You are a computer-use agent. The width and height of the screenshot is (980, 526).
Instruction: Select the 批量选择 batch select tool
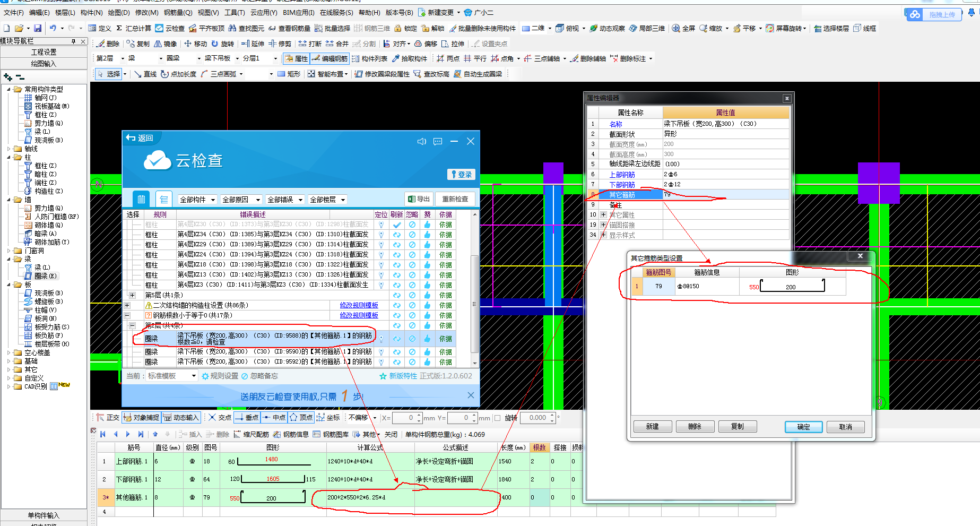click(332, 28)
